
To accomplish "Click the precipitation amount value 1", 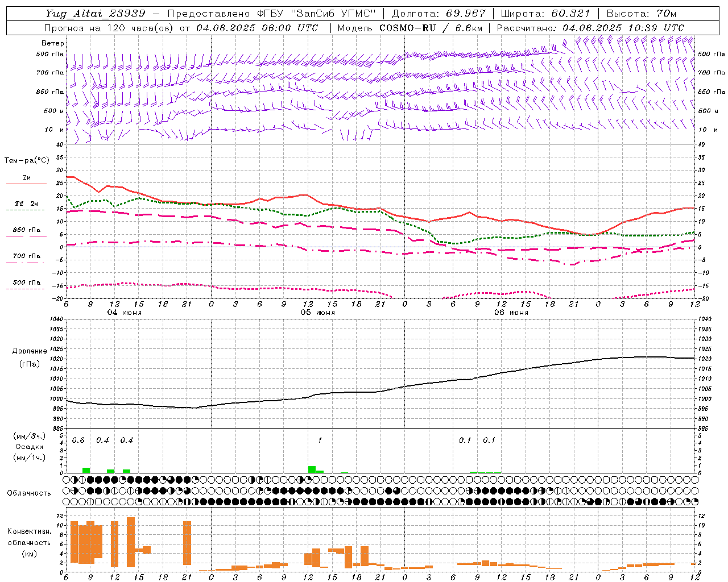I will click(x=320, y=440).
